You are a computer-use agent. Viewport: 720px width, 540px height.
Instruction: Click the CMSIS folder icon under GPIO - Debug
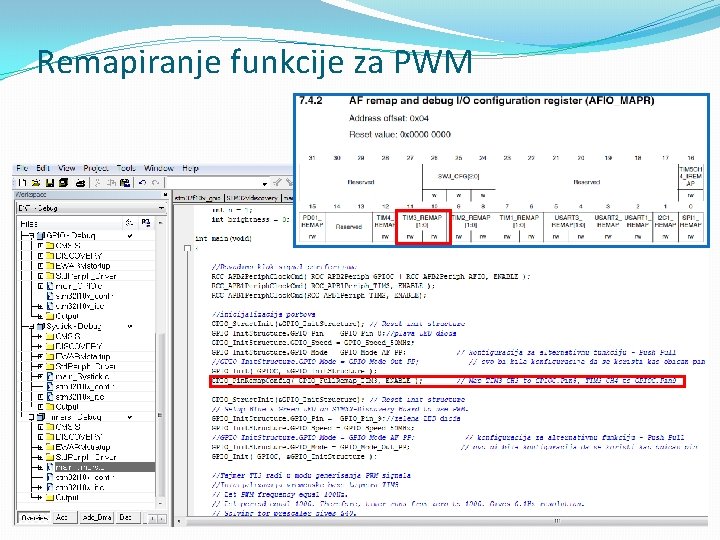click(50, 246)
